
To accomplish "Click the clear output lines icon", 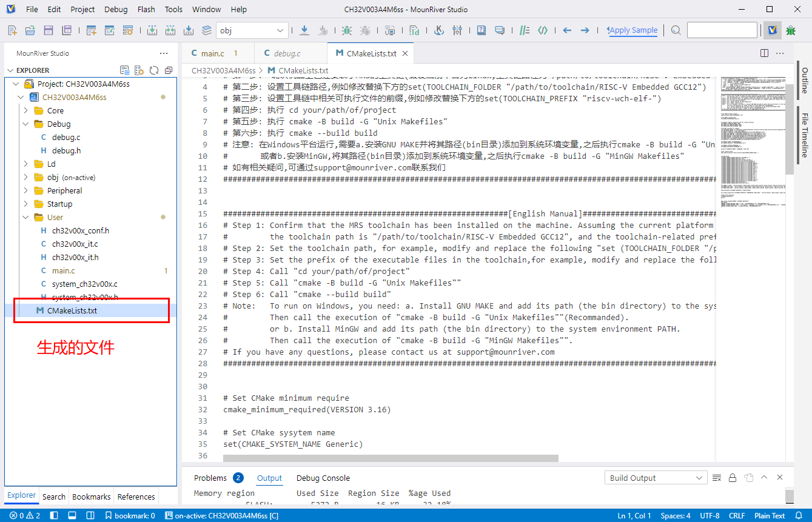I will 717,478.
